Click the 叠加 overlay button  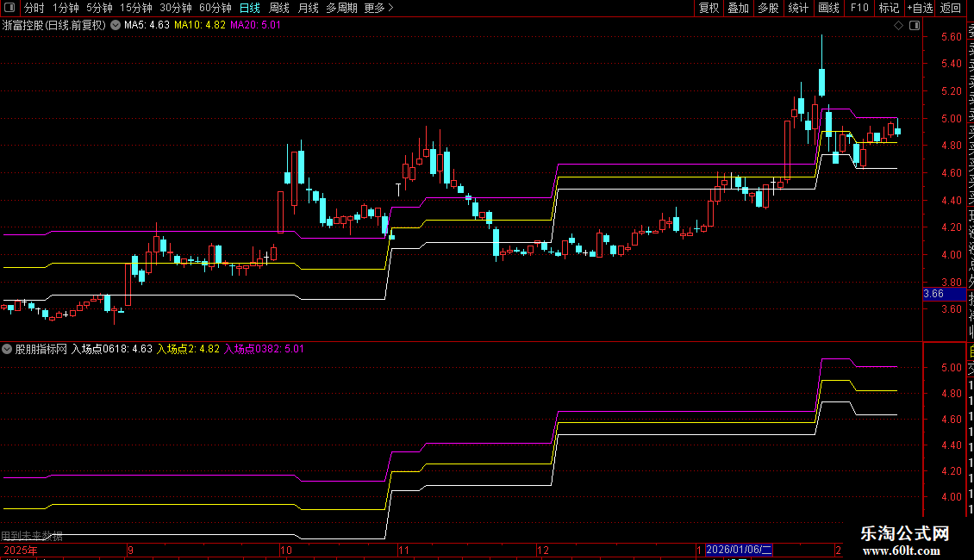click(x=739, y=8)
